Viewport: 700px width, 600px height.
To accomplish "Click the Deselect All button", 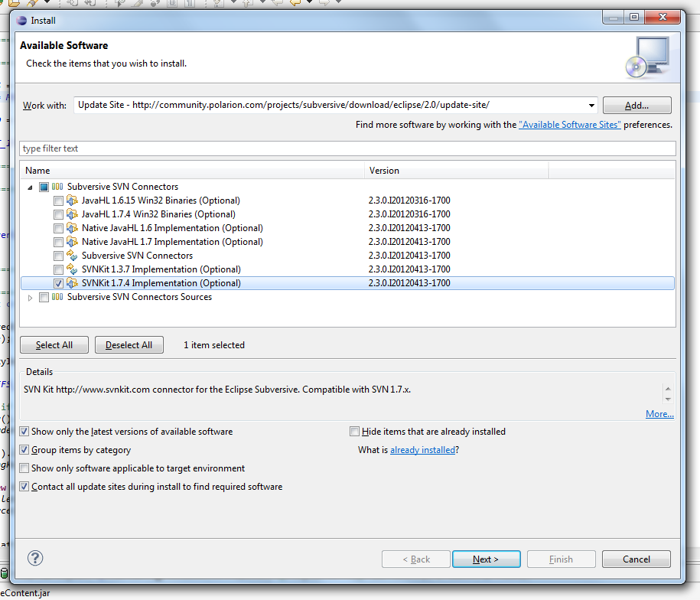I will (129, 344).
